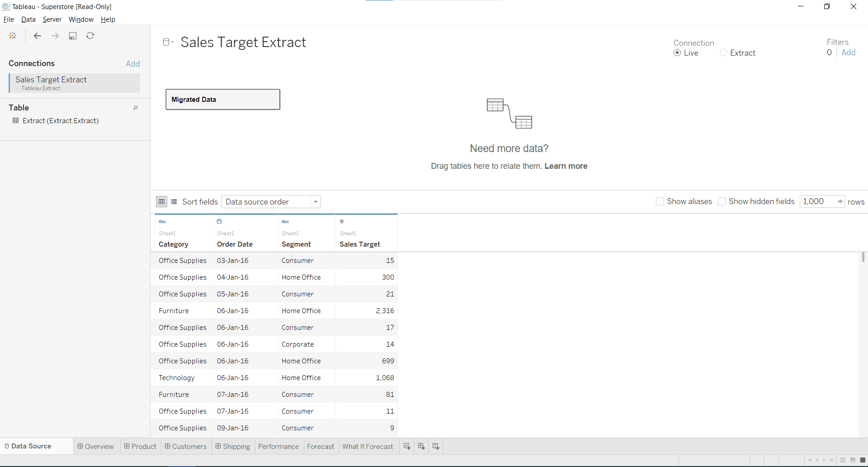Image resolution: width=868 pixels, height=467 pixels.
Task: Enable the Show aliases checkbox
Action: (x=660, y=201)
